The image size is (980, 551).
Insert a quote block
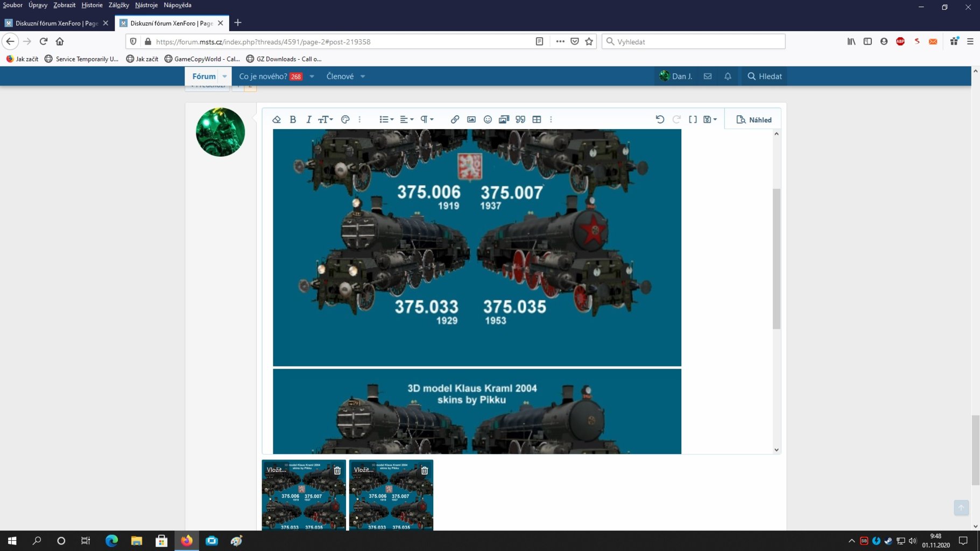pos(520,119)
